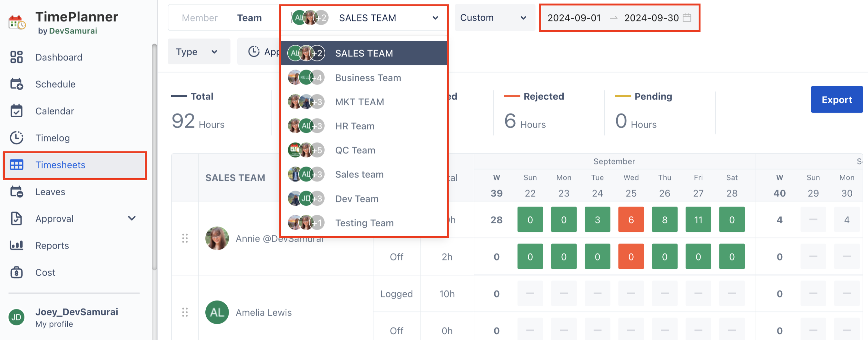Image resolution: width=868 pixels, height=340 pixels.
Task: Select Business Team from the team list
Action: pos(368,78)
